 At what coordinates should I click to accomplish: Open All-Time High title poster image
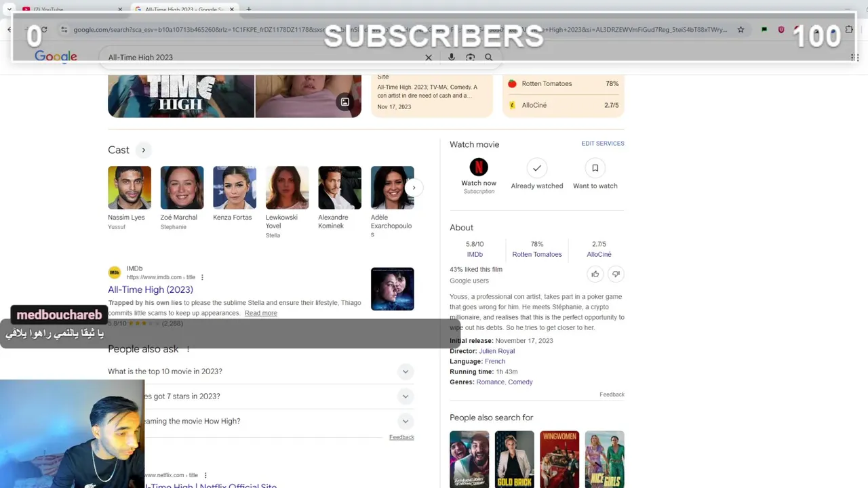pyautogui.click(x=181, y=96)
